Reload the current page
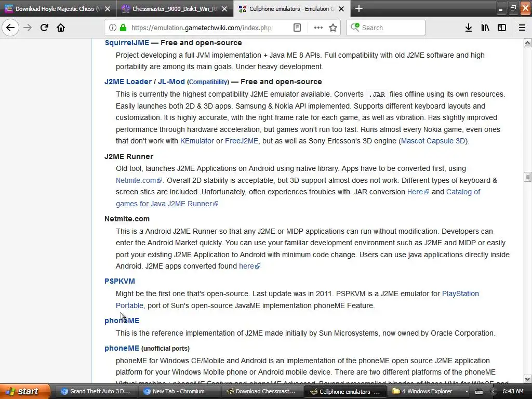This screenshot has height=399, width=532. [x=44, y=28]
